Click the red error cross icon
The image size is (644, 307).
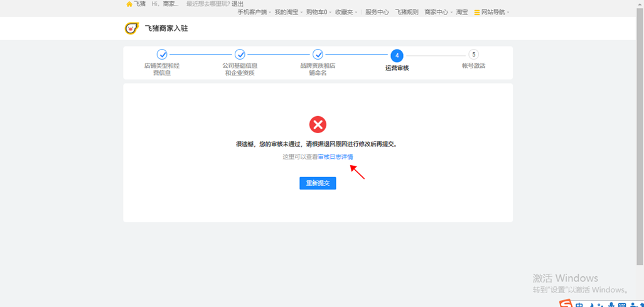(x=318, y=124)
